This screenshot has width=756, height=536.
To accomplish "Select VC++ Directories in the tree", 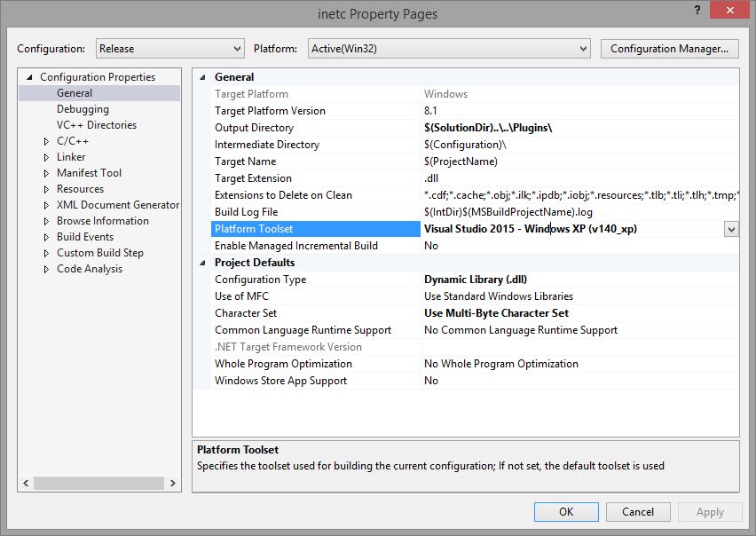I will coord(97,125).
